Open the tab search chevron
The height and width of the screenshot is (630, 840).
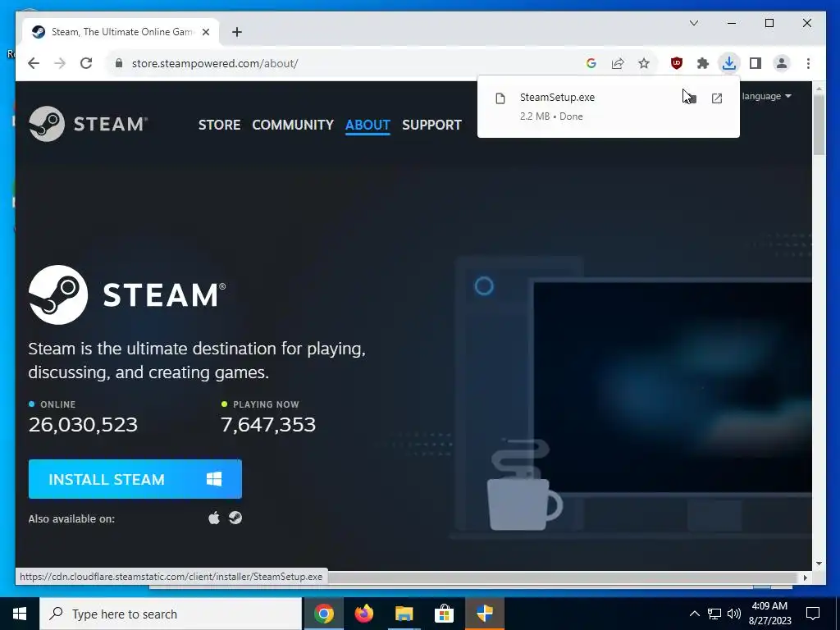(x=694, y=23)
